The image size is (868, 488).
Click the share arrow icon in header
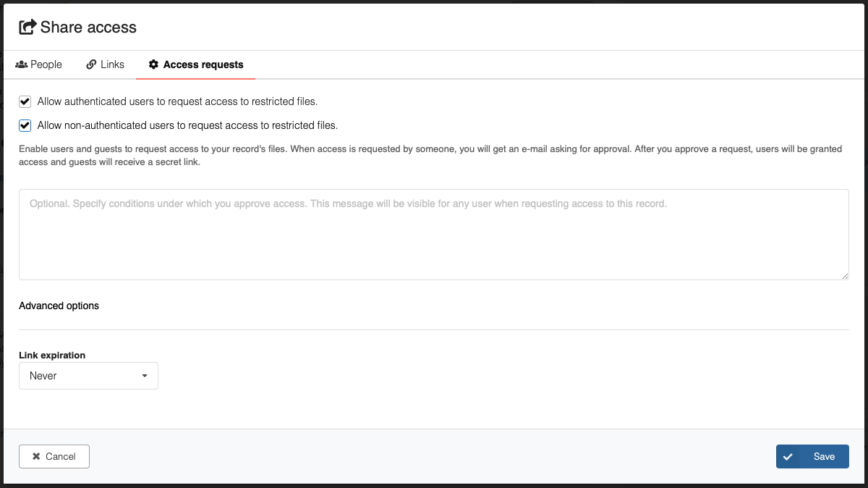point(27,28)
